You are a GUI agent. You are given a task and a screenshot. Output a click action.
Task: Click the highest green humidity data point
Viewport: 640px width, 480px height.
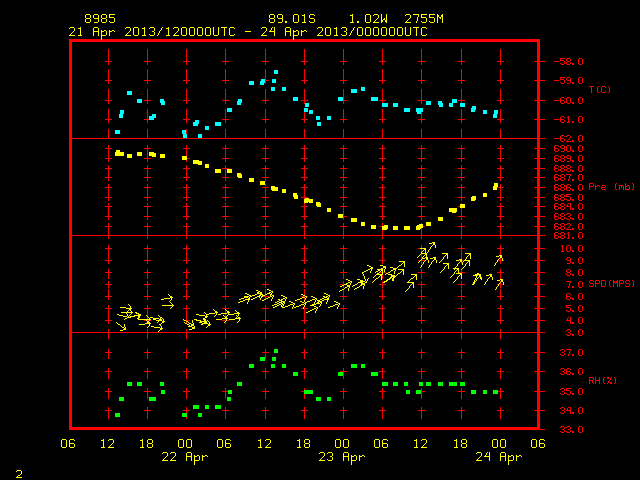tap(276, 351)
